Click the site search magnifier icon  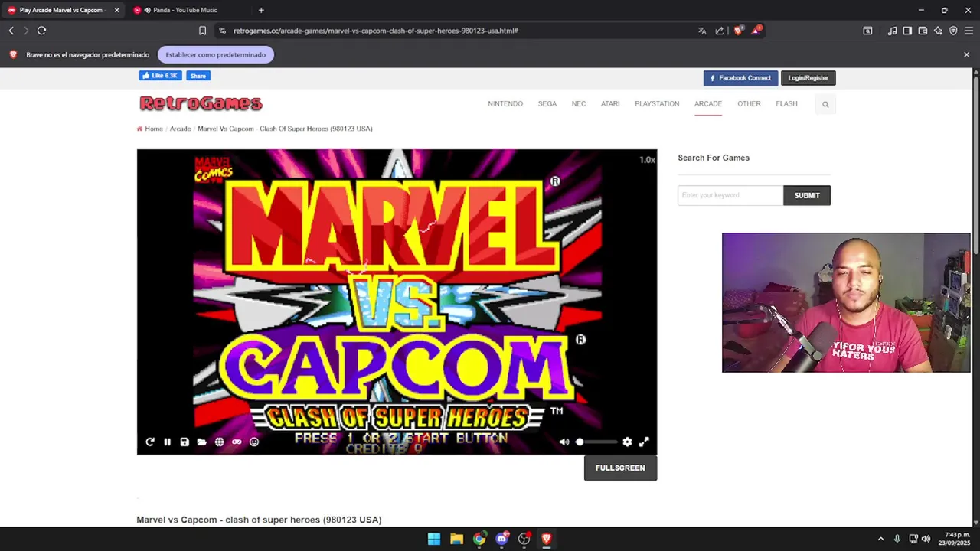click(825, 104)
